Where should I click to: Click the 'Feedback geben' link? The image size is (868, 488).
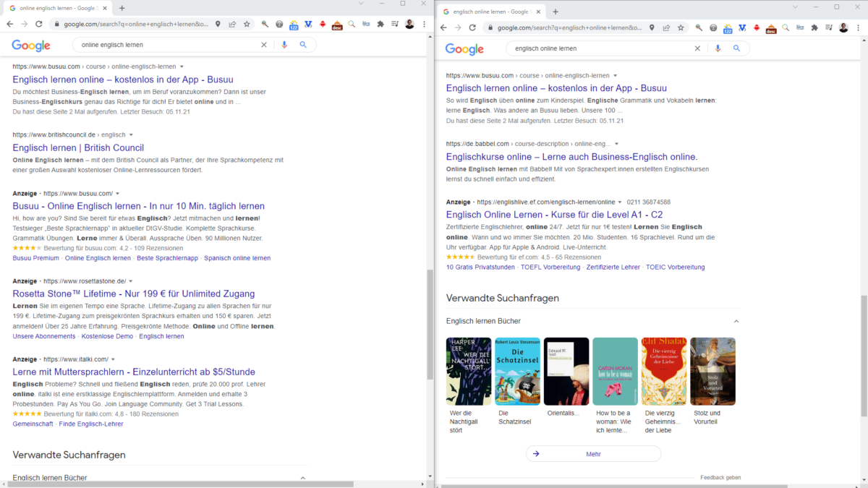[720, 478]
